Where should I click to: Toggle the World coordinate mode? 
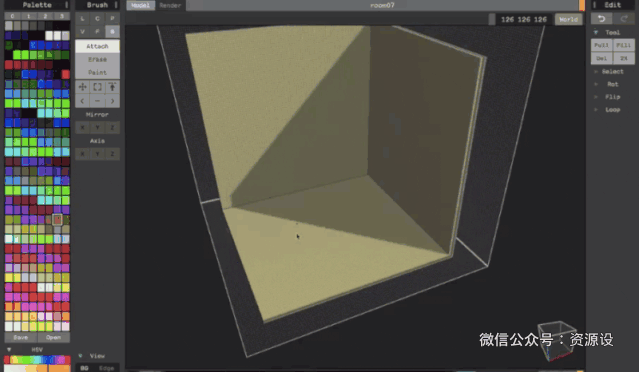pyautogui.click(x=568, y=19)
